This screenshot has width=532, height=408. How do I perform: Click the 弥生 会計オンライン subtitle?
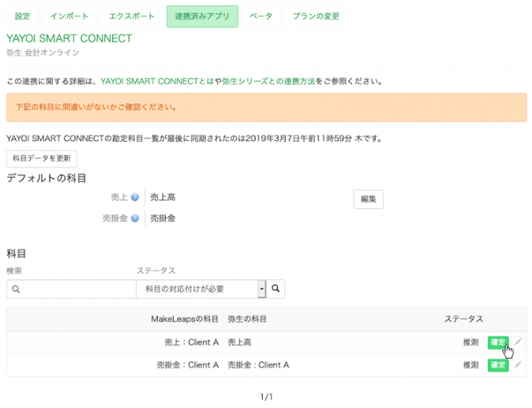click(43, 53)
